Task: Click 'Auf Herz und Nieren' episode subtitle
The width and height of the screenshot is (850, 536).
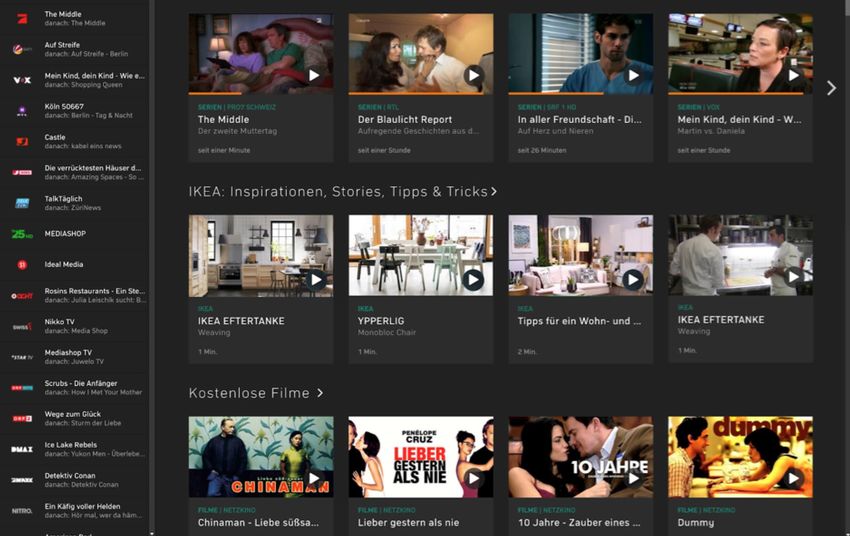Action: coord(555,131)
